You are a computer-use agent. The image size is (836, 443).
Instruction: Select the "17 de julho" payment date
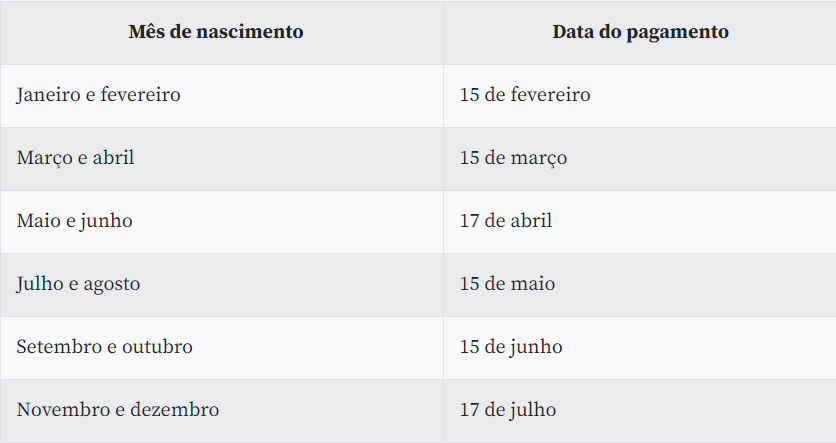click(x=508, y=410)
